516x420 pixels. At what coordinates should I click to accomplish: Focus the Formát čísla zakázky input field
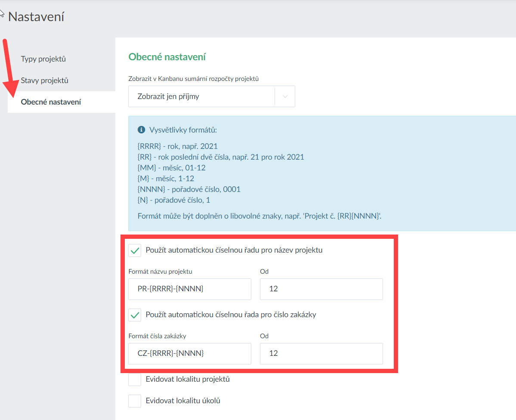pos(189,354)
